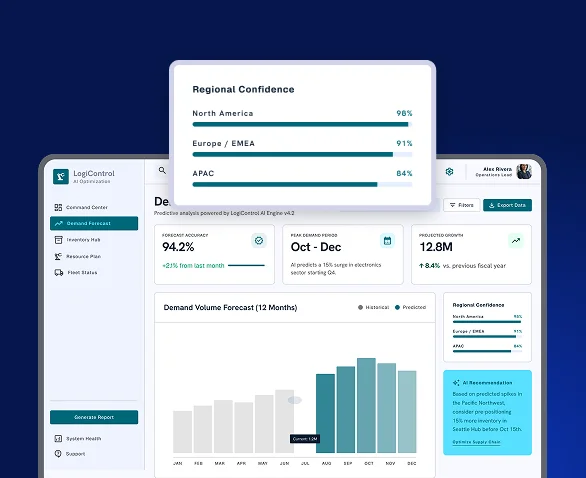Click the OCT bar in the chart
This screenshot has height=478, width=586.
coord(366,405)
